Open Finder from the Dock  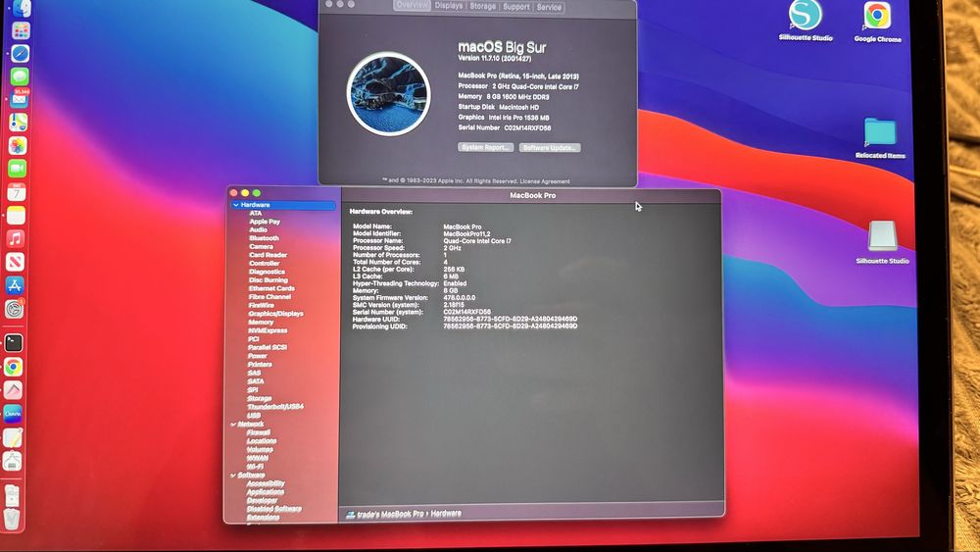click(x=22, y=8)
